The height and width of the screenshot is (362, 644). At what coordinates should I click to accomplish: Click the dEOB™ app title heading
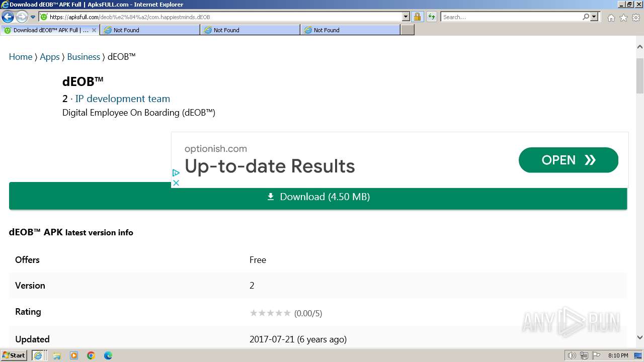[x=83, y=81]
